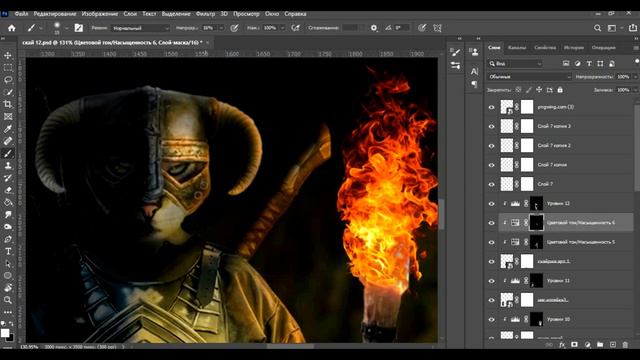640x360 pixels.
Task: Switch to the История tab
Action: [573, 48]
